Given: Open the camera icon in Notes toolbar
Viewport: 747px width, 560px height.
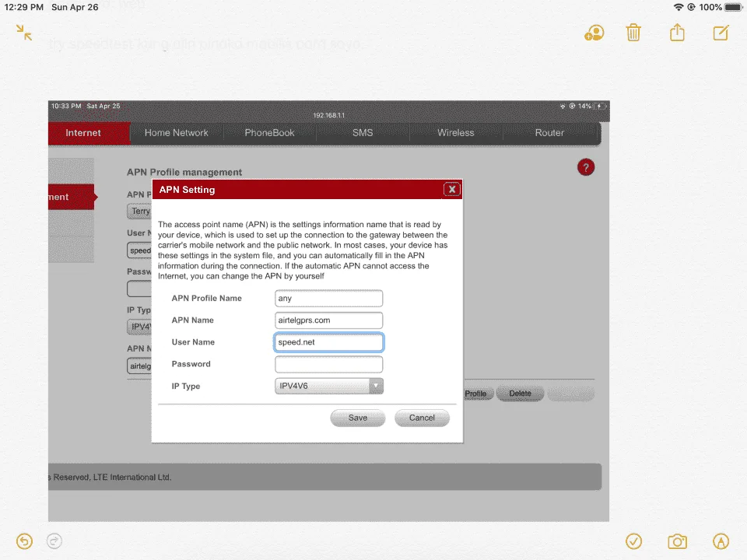Looking at the screenshot, I should point(677,541).
